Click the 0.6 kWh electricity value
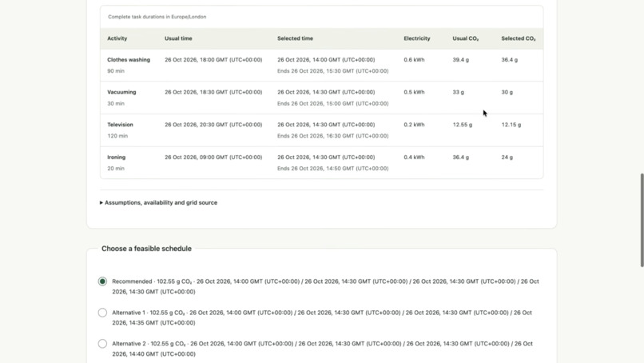Screen dimensions: 644x363 click(414, 60)
